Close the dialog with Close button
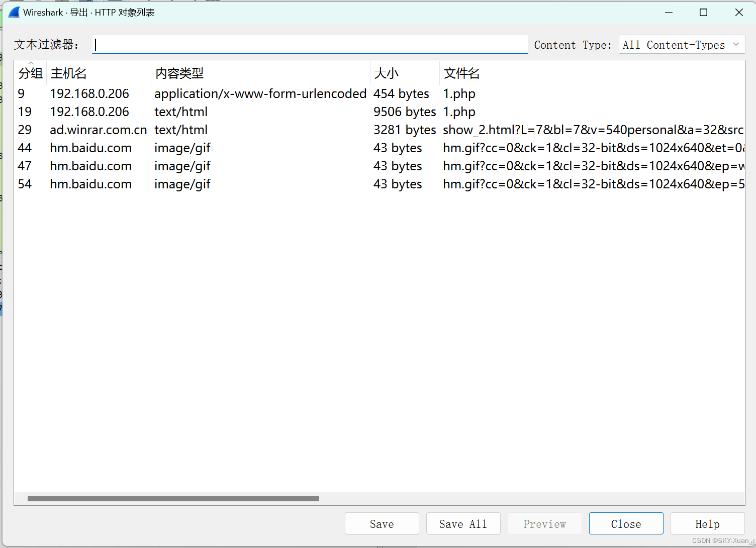Screen dimensions: 756x548 point(626,523)
